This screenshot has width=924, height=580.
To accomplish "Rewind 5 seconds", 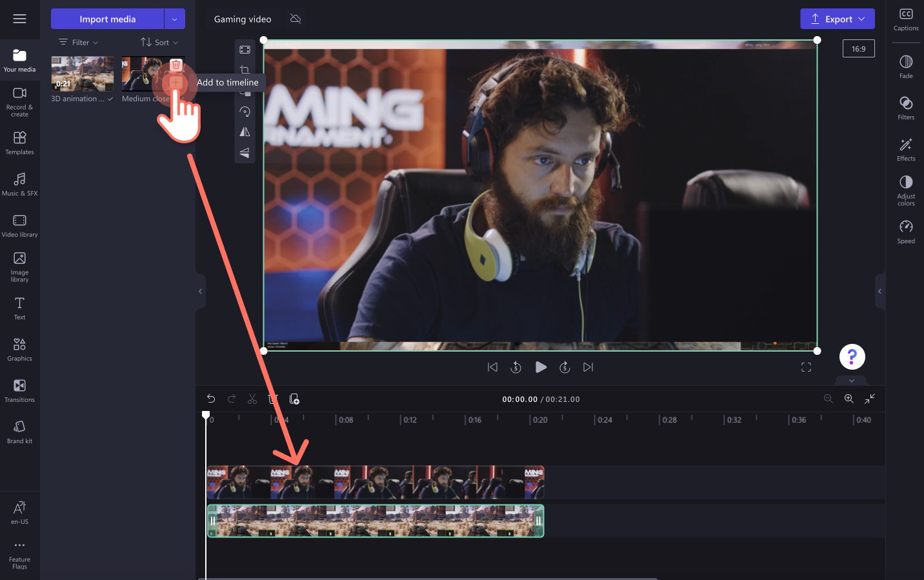I will (516, 367).
